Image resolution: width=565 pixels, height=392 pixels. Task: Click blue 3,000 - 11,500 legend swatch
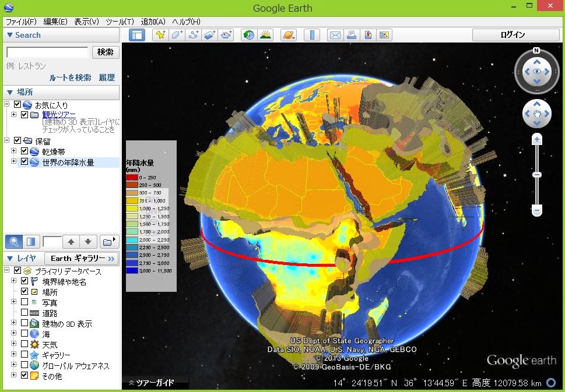pos(132,270)
